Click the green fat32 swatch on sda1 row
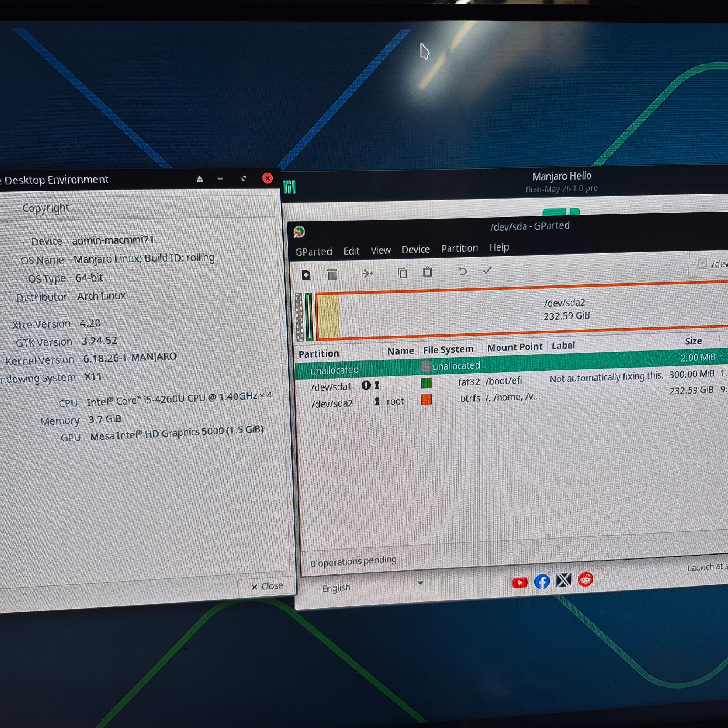The image size is (728, 728). tap(426, 383)
